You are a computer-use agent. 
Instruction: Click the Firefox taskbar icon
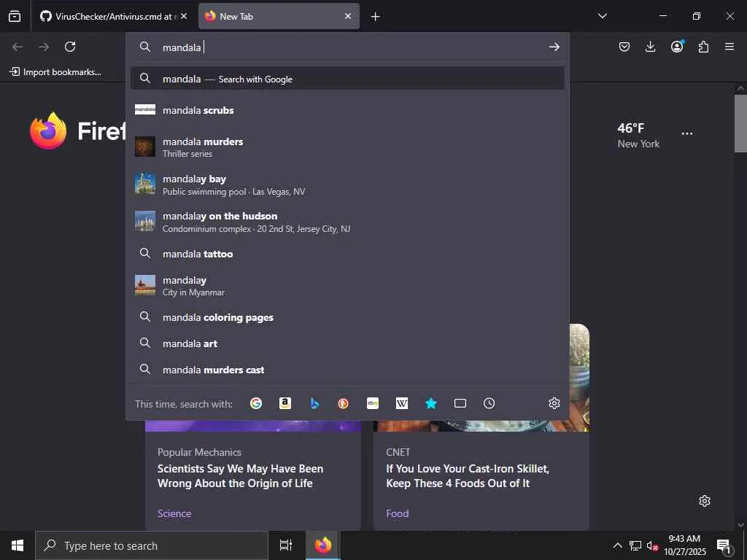pos(323,545)
